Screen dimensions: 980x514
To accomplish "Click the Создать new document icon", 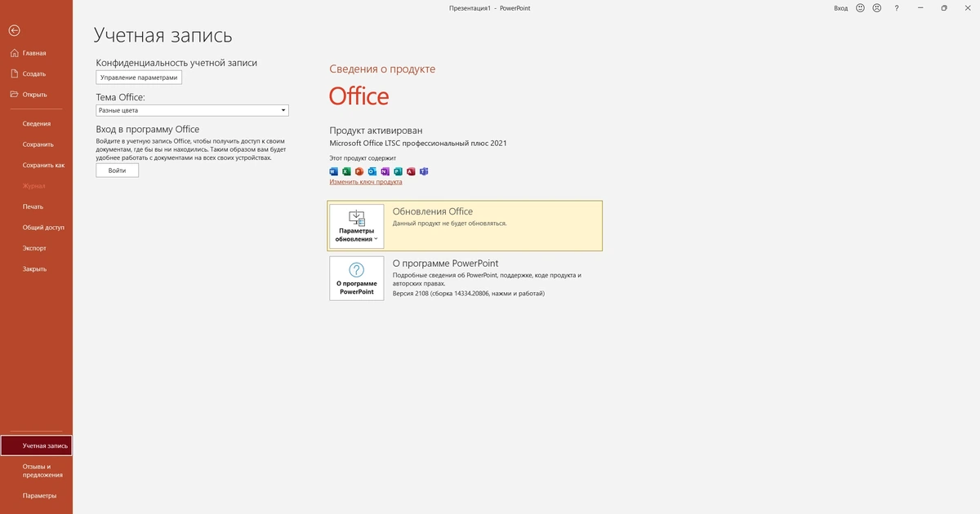I will (x=14, y=73).
